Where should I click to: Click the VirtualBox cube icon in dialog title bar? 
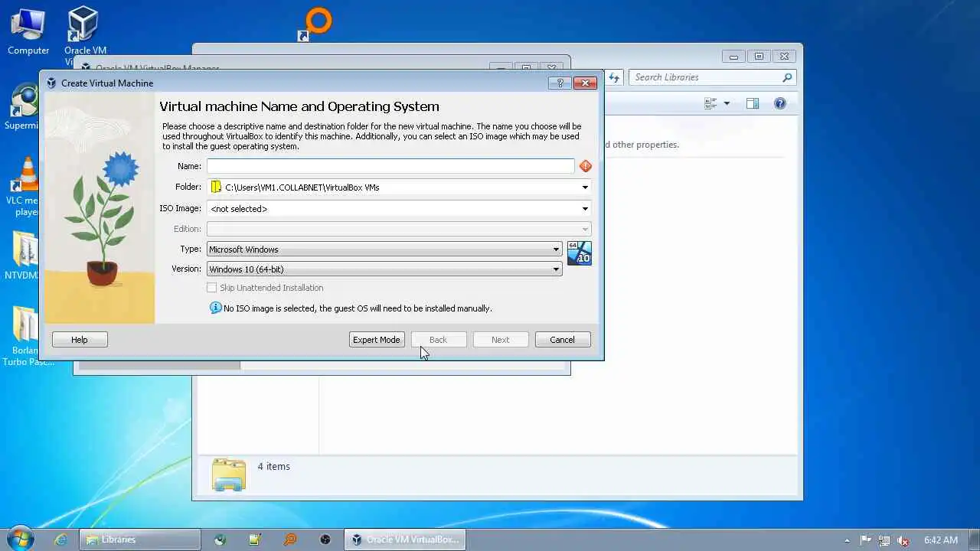(x=51, y=83)
